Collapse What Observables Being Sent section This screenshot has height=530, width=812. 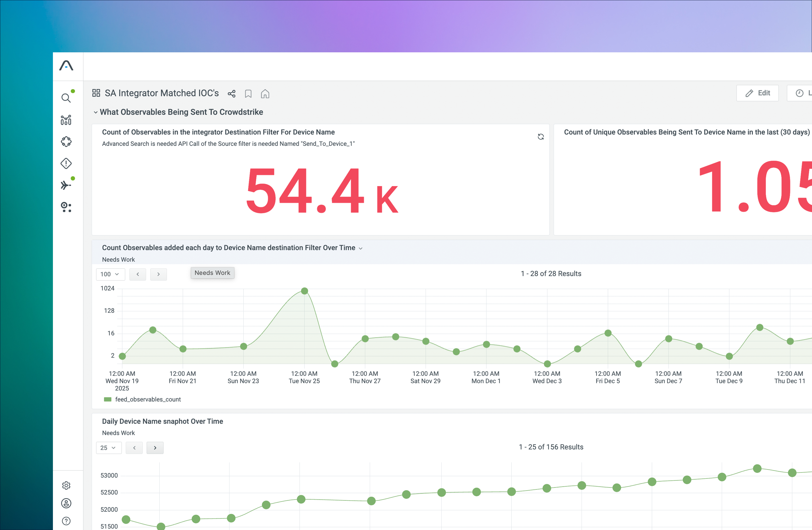[x=96, y=112]
